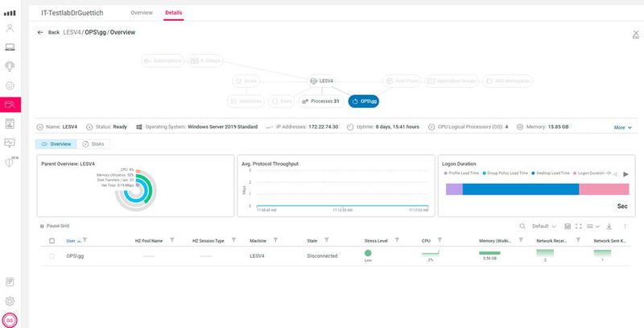644x328 pixels.
Task: Click the grid search magnifier icon
Action: (522, 226)
